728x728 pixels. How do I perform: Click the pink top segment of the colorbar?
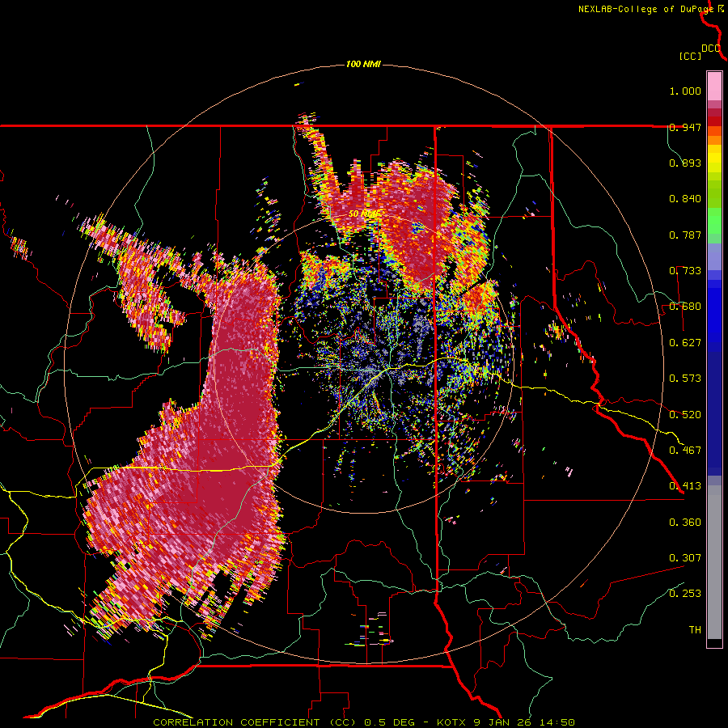[x=714, y=86]
